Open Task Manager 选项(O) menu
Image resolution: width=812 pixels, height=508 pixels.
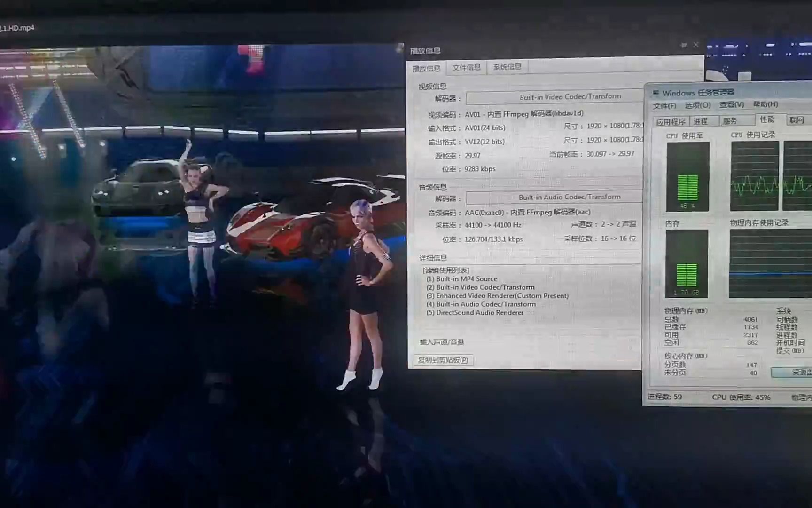click(697, 105)
